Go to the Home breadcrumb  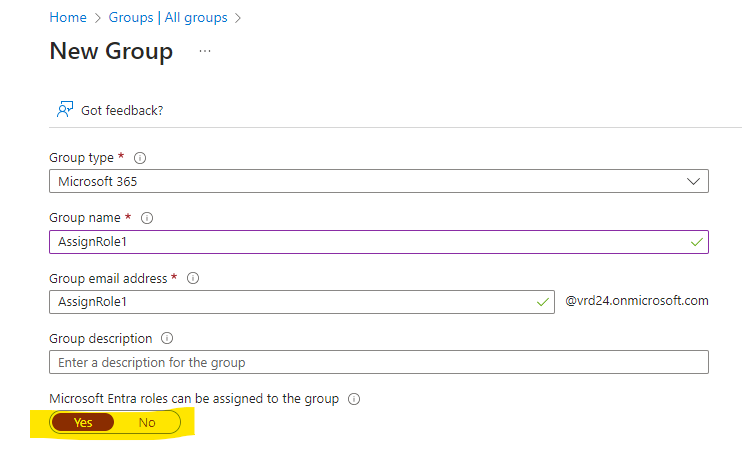coord(68,18)
